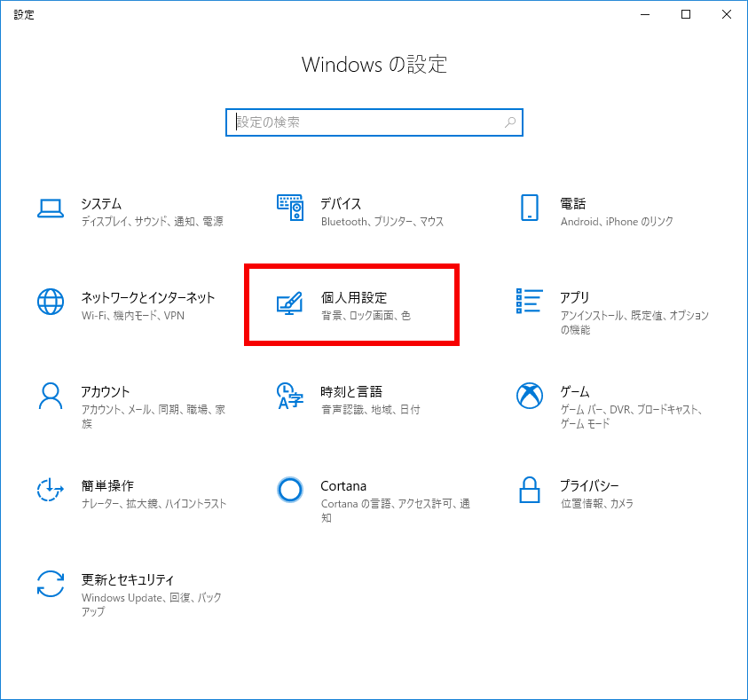Click the ディスプレイ、サウンド、通知、電源 description
This screenshot has width=748, height=700.
point(153,221)
